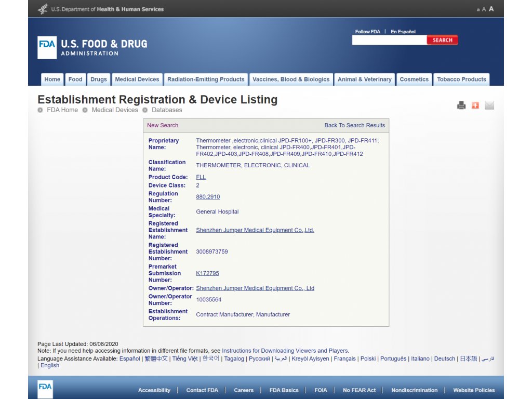Choose Italiano language assistance
This screenshot has width=532, height=399.
click(420, 358)
